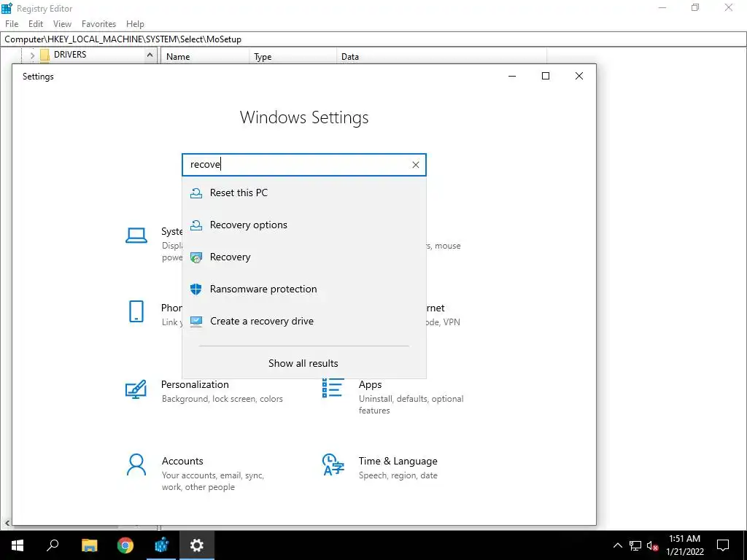Minimize the Settings window
This screenshot has height=560, width=747.
[x=512, y=76]
